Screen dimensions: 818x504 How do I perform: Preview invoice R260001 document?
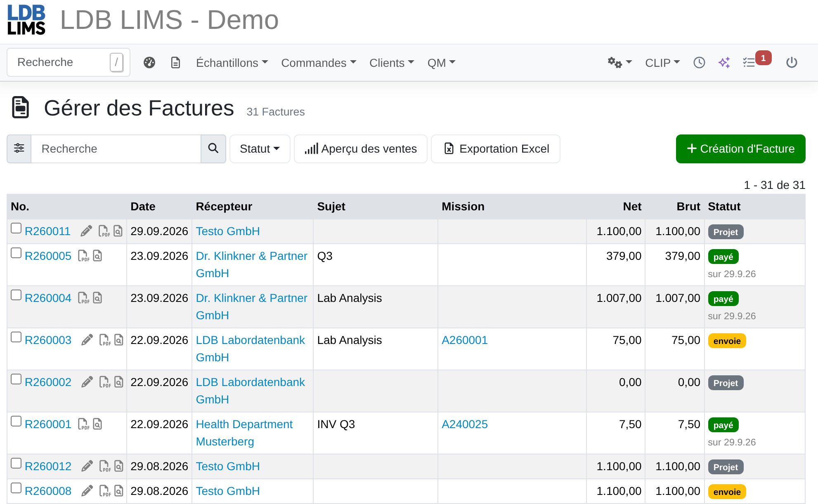(97, 424)
